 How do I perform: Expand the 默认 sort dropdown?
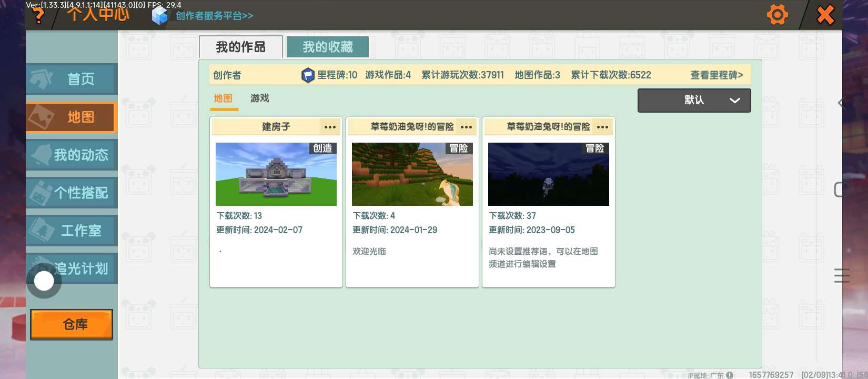(x=694, y=100)
